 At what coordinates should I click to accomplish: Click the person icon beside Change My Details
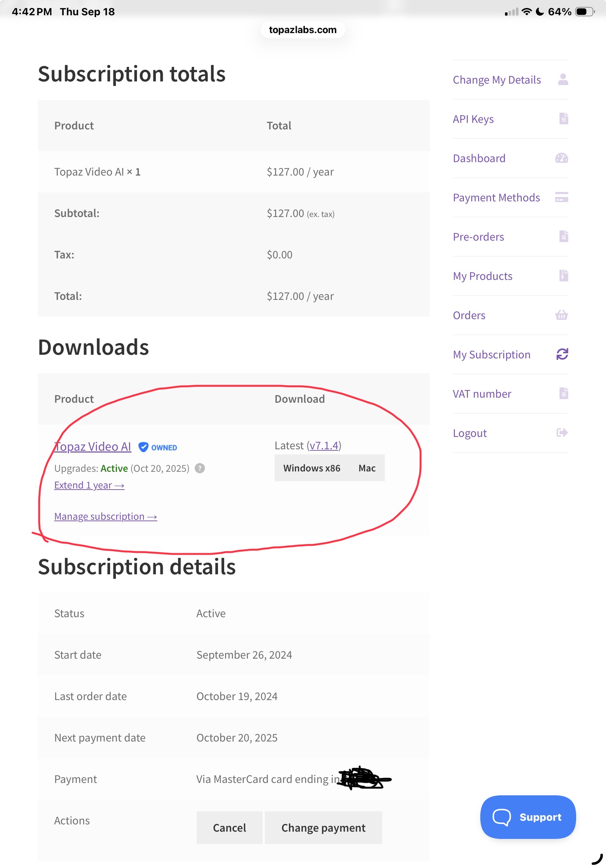click(562, 79)
